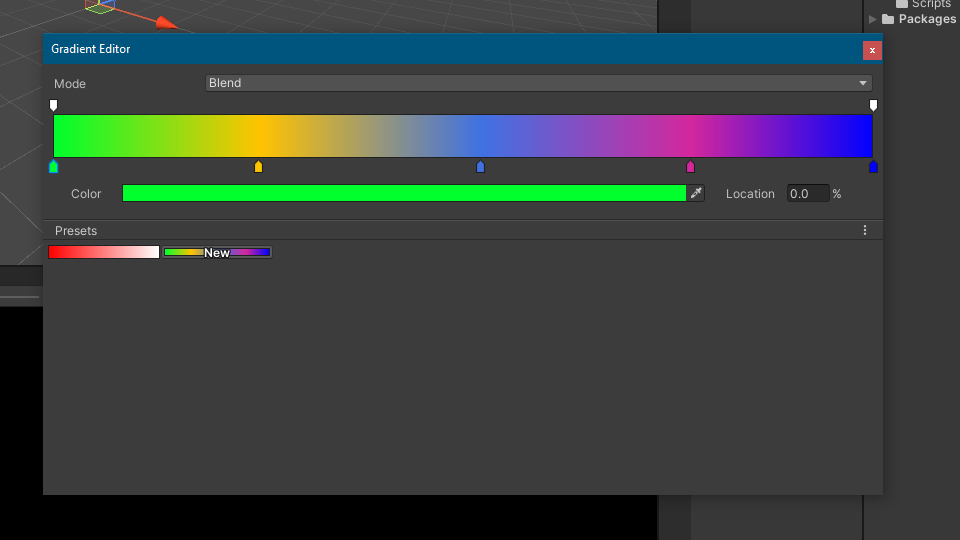Viewport: 960px width, 540px height.
Task: Click the Presets section header
Action: (76, 231)
